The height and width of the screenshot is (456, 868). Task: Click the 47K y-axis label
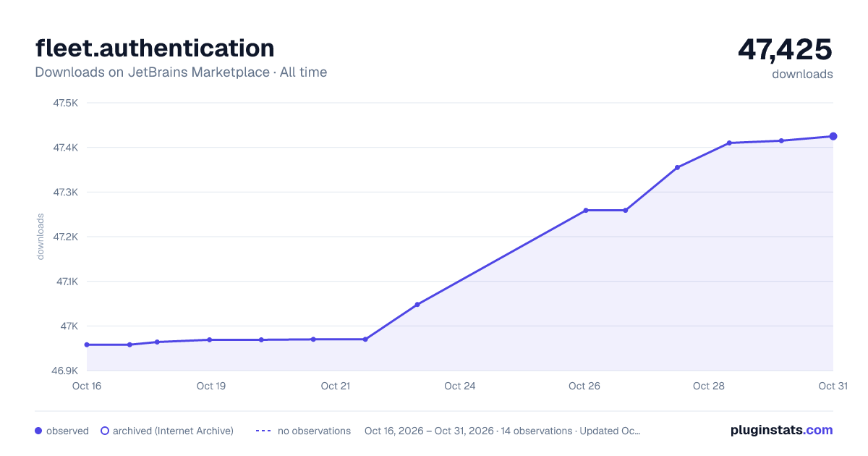click(x=69, y=326)
